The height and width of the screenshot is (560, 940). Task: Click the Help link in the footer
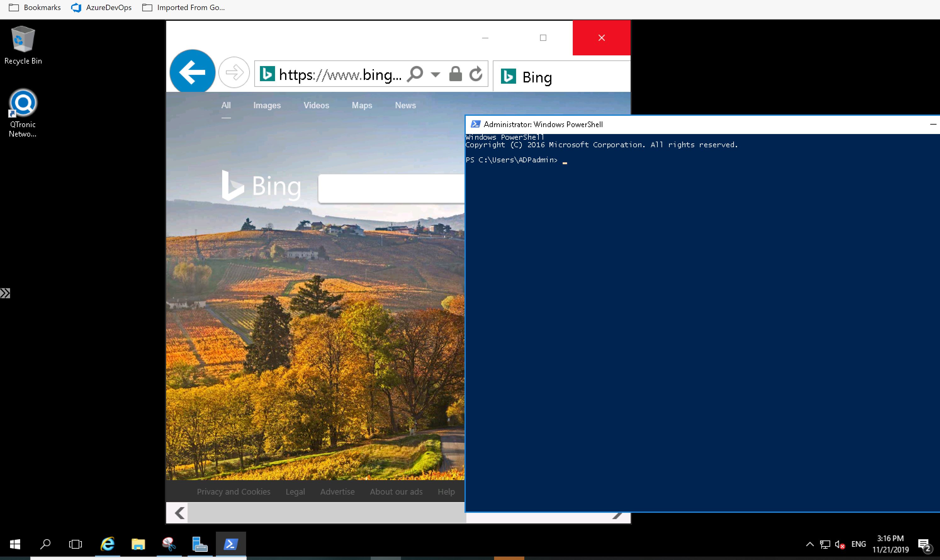click(x=446, y=491)
